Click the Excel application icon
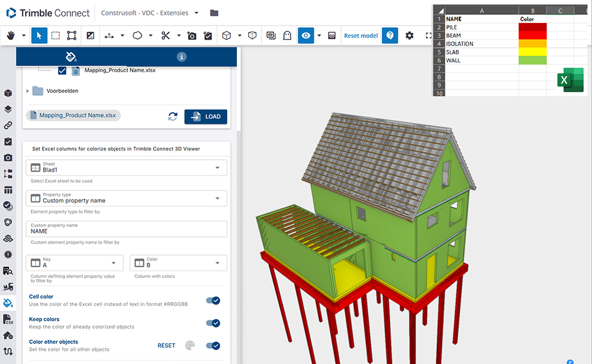 (570, 80)
